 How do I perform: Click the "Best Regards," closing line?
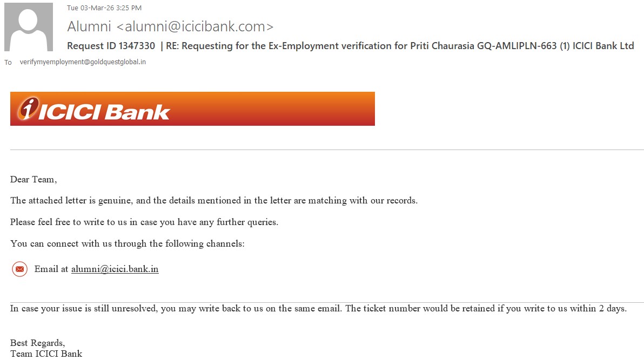coord(38,343)
